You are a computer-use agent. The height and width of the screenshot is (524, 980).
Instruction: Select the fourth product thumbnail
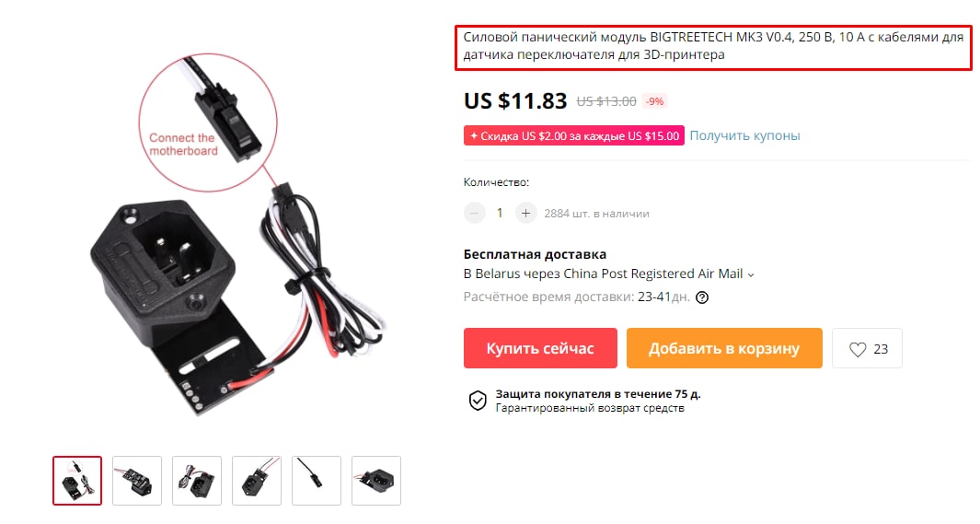tap(257, 481)
